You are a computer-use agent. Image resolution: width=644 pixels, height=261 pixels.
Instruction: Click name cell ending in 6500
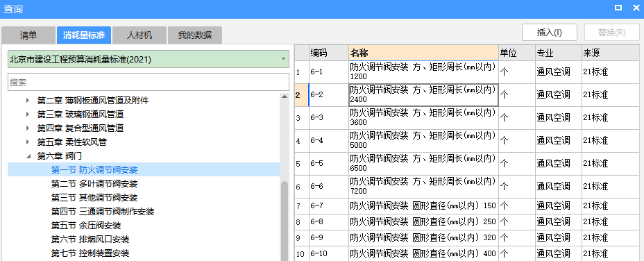point(424,164)
